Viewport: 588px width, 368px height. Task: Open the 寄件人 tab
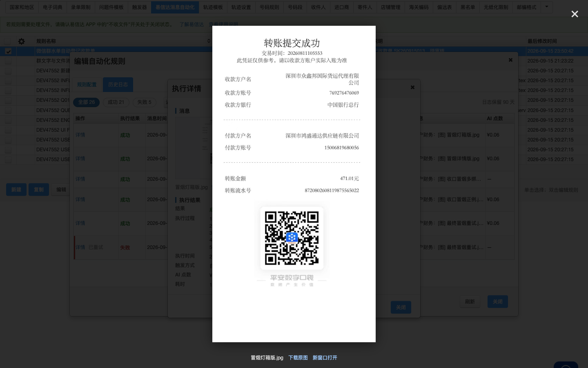(365, 7)
